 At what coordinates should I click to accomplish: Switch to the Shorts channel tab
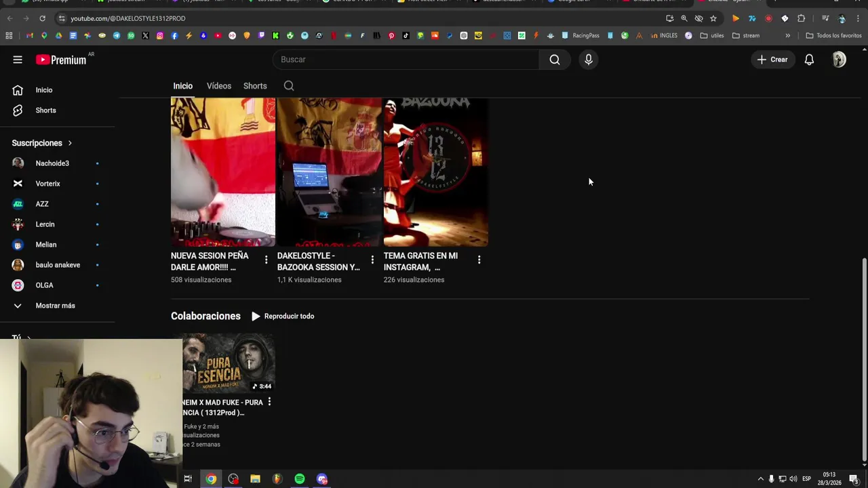click(x=255, y=86)
